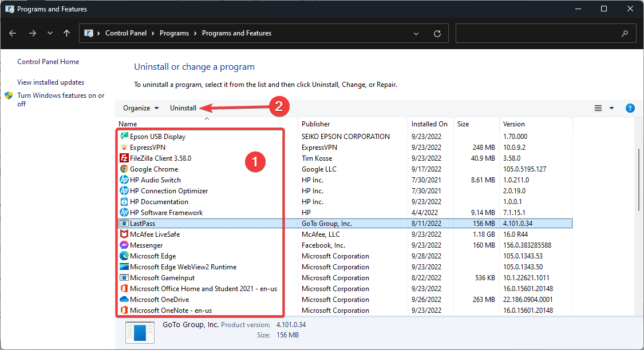Screen dimensions: 644x350
Task: Click the program list vertical scrollbar
Action: click(x=639, y=181)
